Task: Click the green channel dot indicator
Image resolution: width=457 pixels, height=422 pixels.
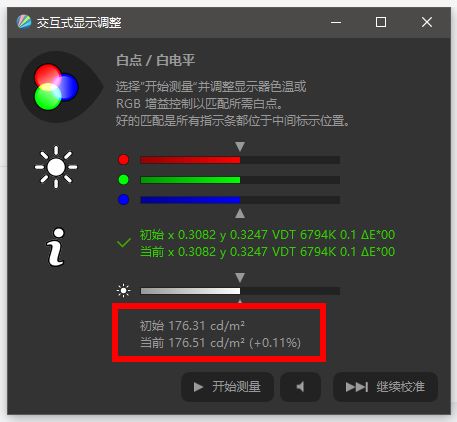Action: pos(123,180)
